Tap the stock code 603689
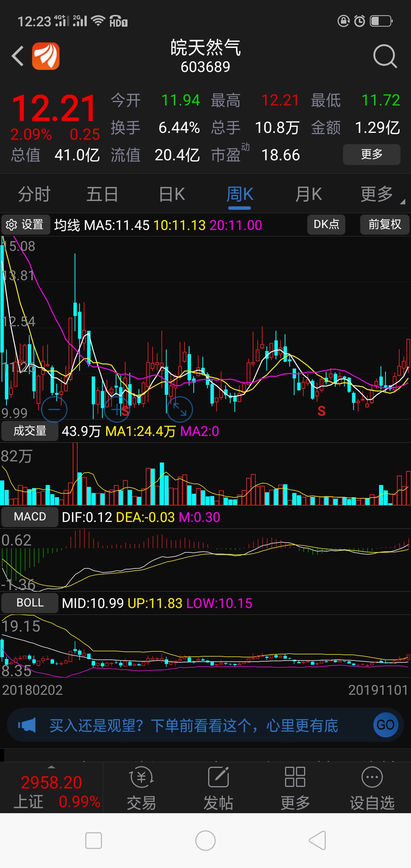The image size is (411, 868). [205, 67]
